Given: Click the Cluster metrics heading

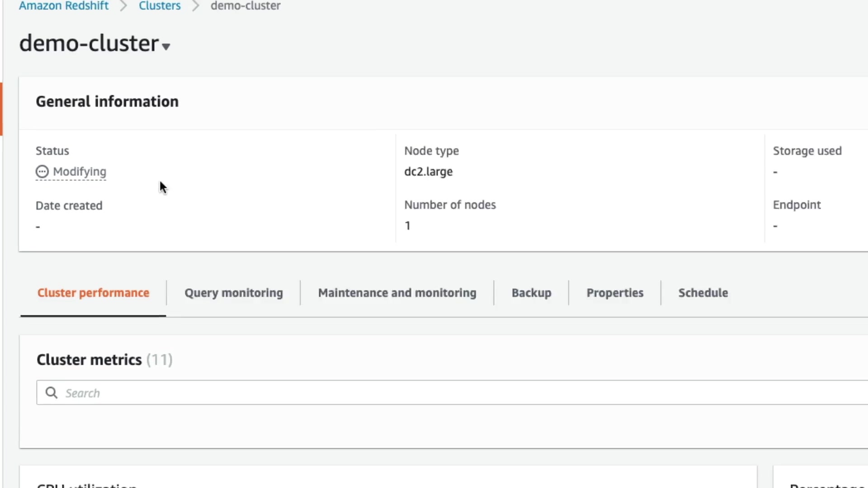Looking at the screenshot, I should tap(89, 360).
